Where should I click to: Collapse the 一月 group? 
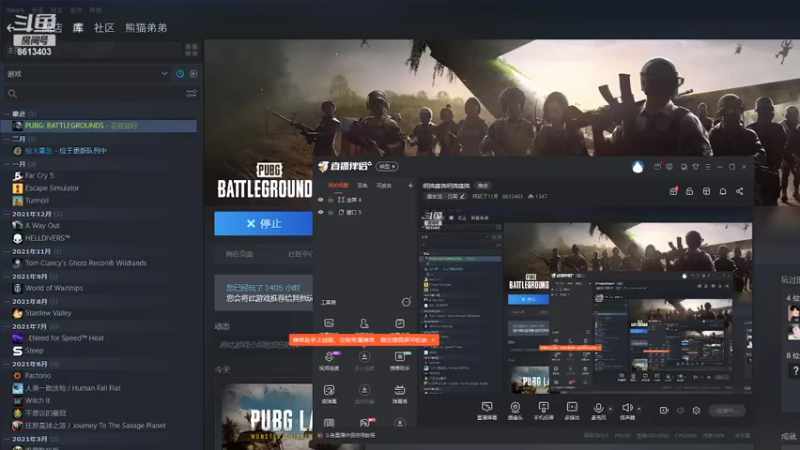(7, 164)
